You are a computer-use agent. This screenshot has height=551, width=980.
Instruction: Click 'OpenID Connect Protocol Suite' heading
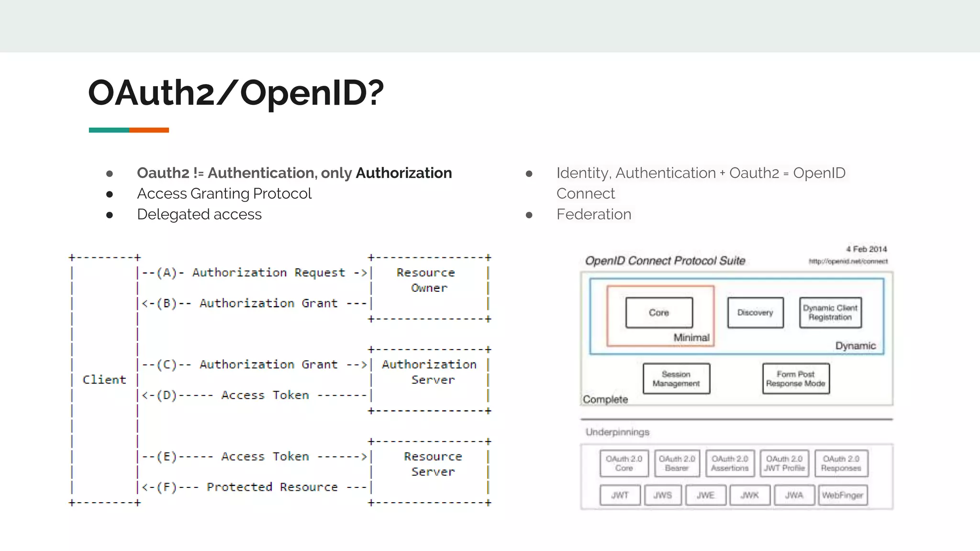(x=665, y=261)
